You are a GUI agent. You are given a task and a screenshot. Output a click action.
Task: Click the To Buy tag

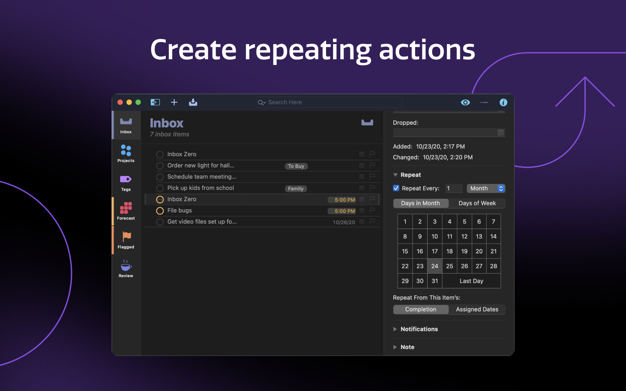coord(296,166)
